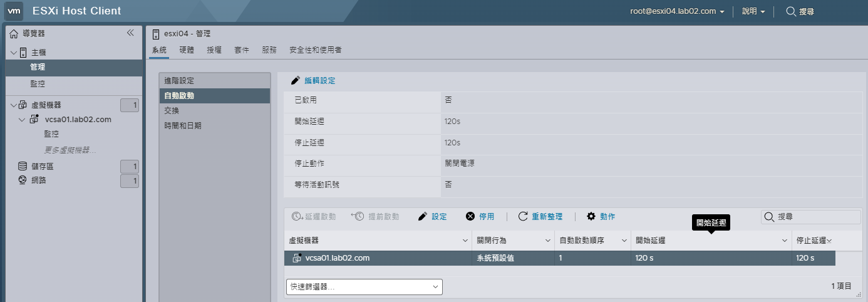Click the host icon beside esxi04 - 管理 title
The width and height of the screenshot is (868, 302).
point(156,34)
